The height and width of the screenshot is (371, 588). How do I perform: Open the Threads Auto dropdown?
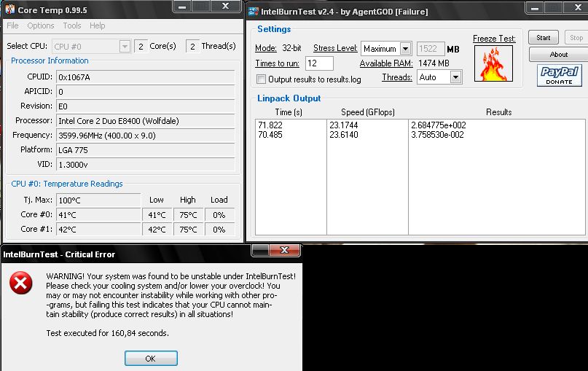tap(455, 77)
